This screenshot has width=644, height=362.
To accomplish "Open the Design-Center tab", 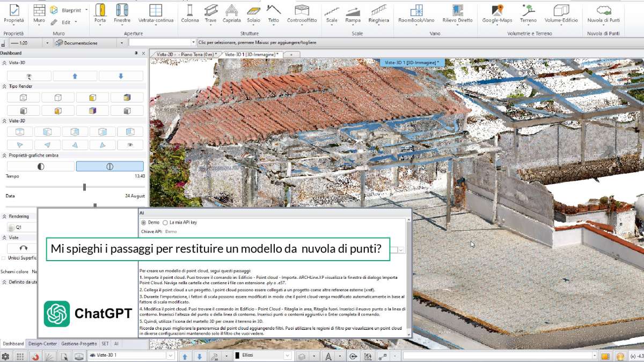I will coord(42,343).
